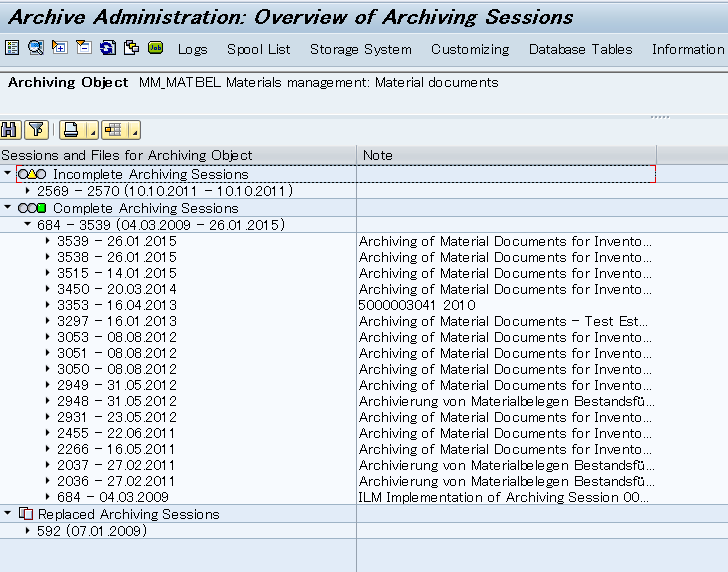
Task: Select session 2455 - 22.06.2011
Action: 116,433
